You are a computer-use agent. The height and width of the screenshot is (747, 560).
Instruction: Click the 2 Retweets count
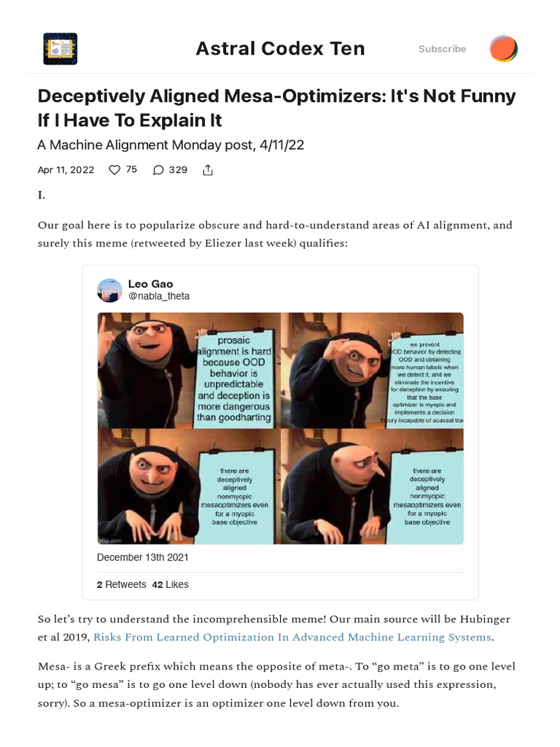[122, 584]
